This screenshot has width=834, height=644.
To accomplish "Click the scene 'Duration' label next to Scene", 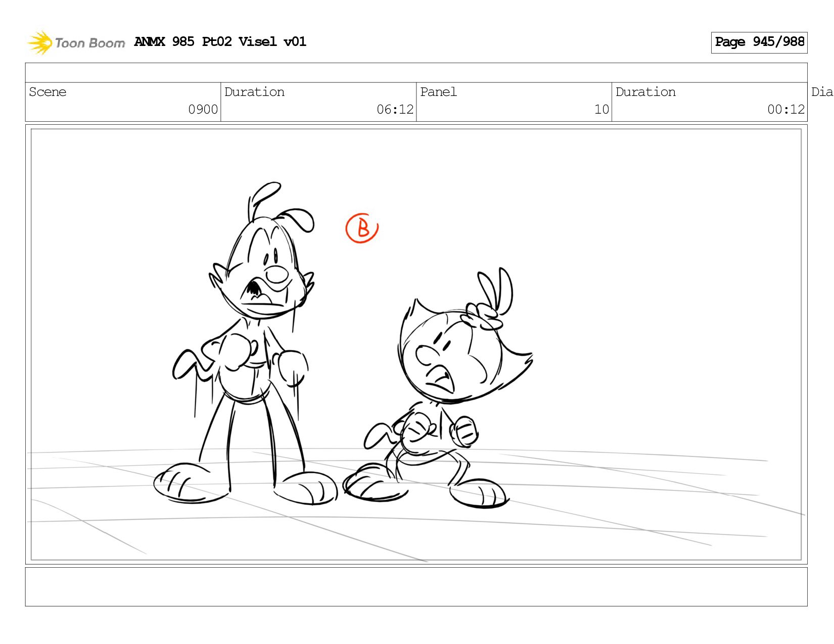I will point(254,92).
